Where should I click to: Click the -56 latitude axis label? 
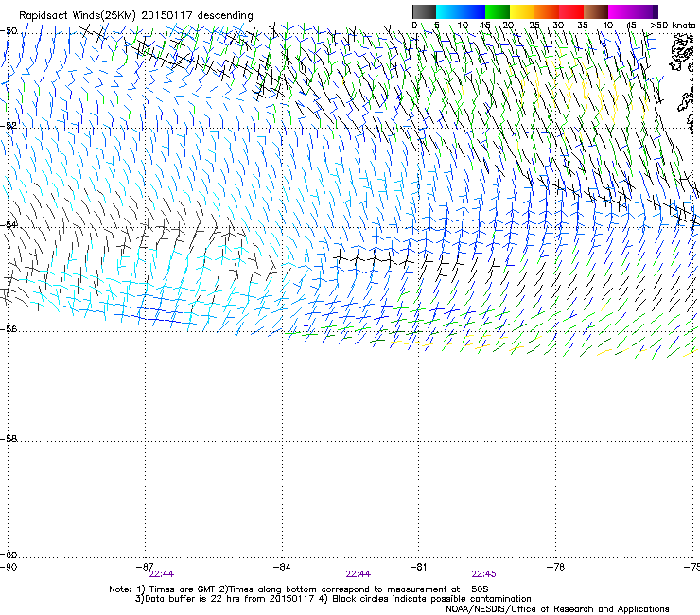[9, 328]
